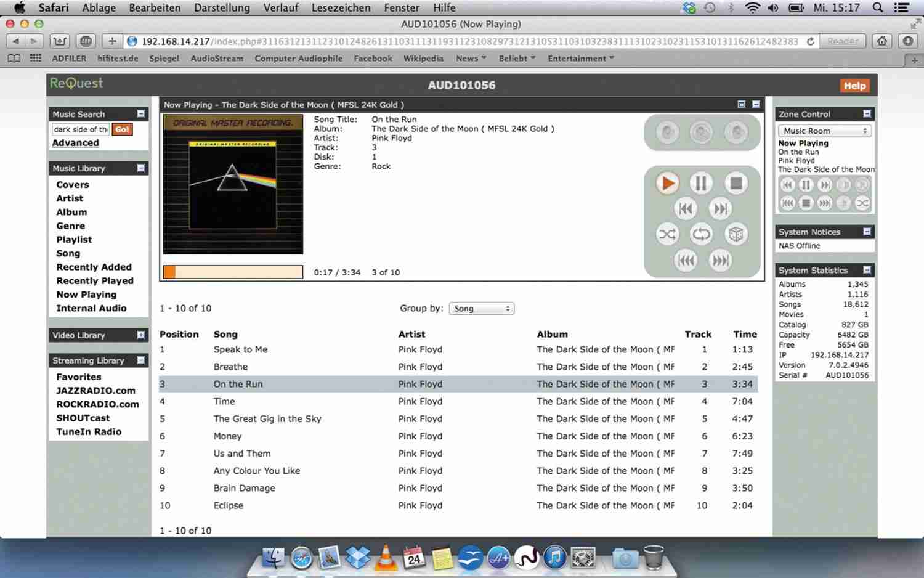The height and width of the screenshot is (578, 924).
Task: Click the Safari home toolbar icon
Action: pyautogui.click(x=882, y=41)
